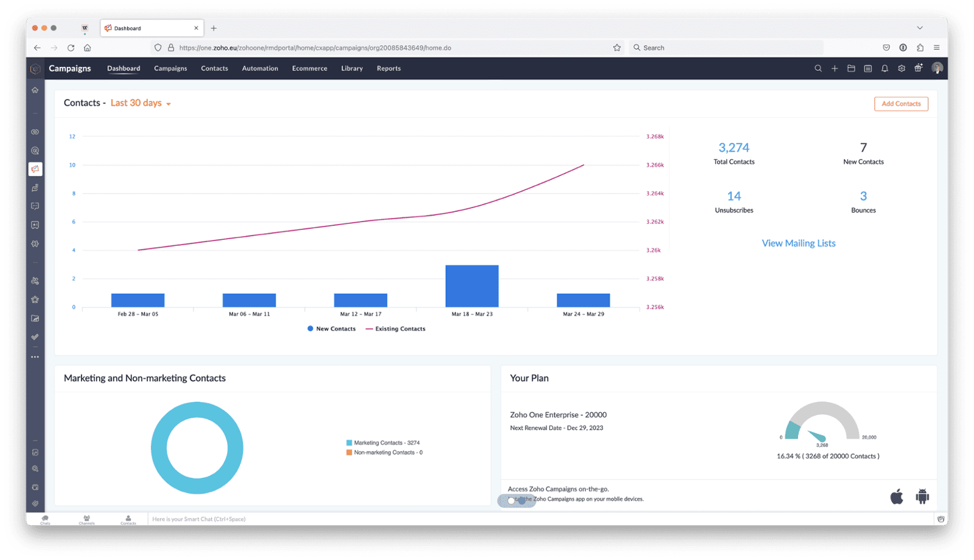This screenshot has height=560, width=974.
Task: Click the Zoho One logo in sidebar
Action: [x=35, y=69]
